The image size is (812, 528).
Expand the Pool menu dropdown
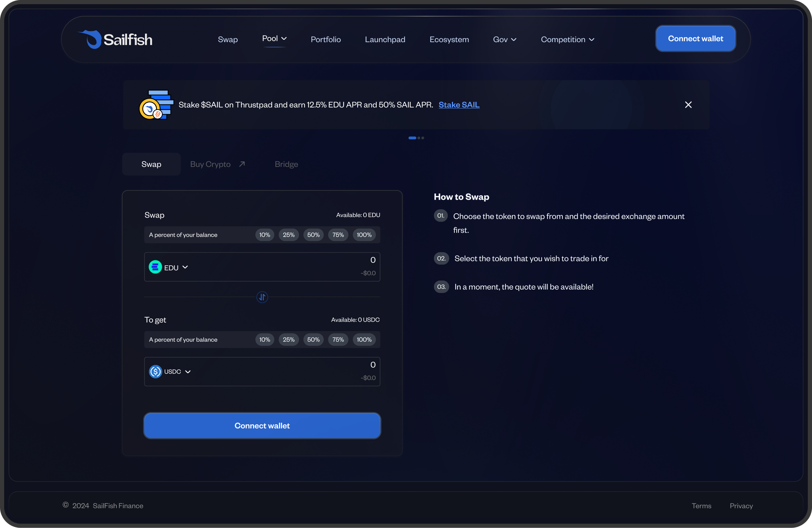[274, 39]
